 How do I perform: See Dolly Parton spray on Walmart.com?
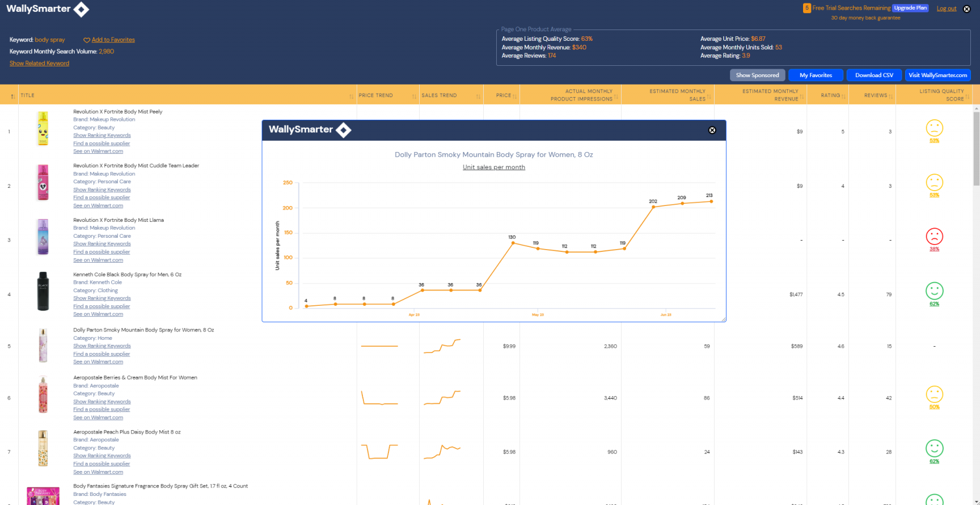[98, 361]
